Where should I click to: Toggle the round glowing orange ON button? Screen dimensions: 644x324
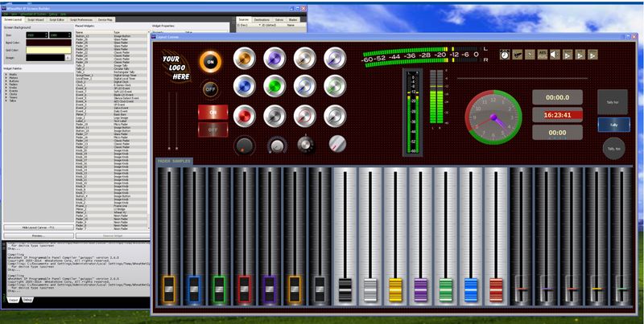[x=210, y=62]
